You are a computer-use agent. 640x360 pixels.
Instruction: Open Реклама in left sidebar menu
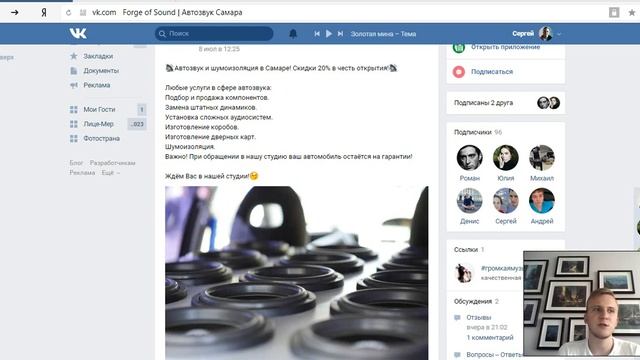(x=97, y=85)
